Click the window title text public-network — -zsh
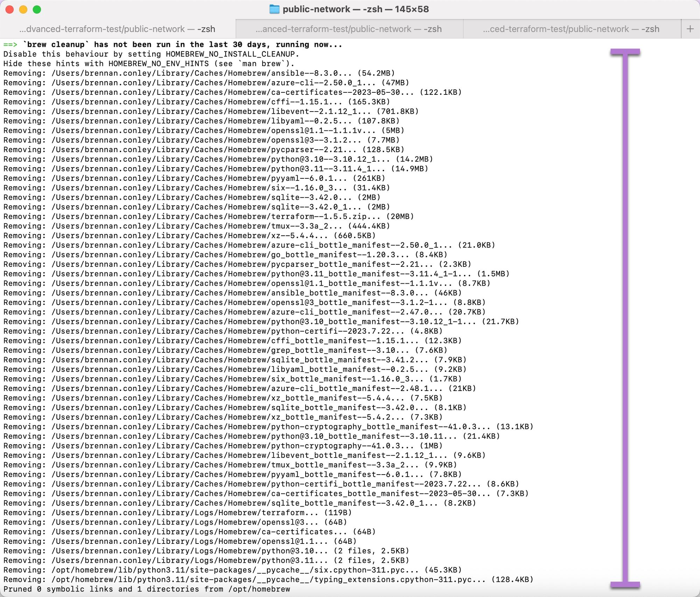 point(355,9)
